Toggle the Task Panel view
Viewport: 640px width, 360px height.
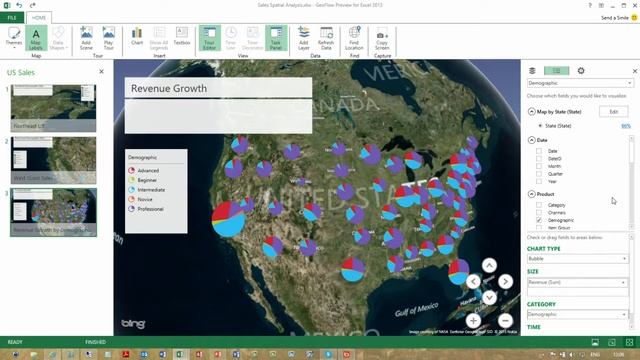(x=276, y=38)
